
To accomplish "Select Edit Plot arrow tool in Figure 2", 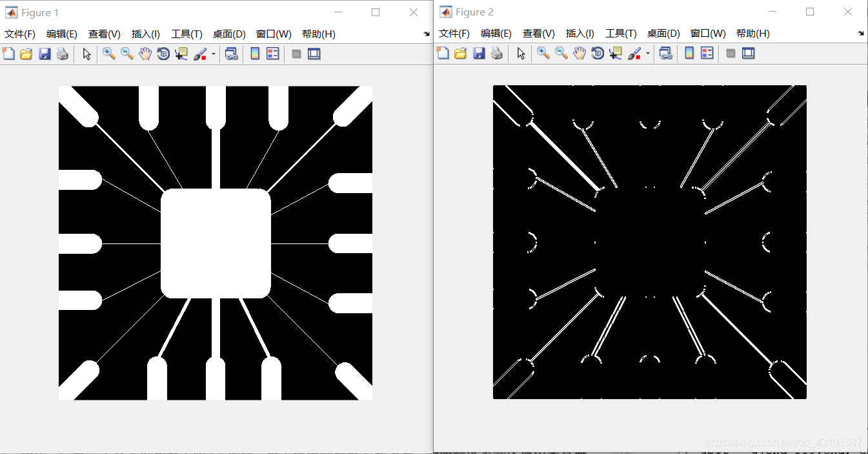I will point(521,54).
